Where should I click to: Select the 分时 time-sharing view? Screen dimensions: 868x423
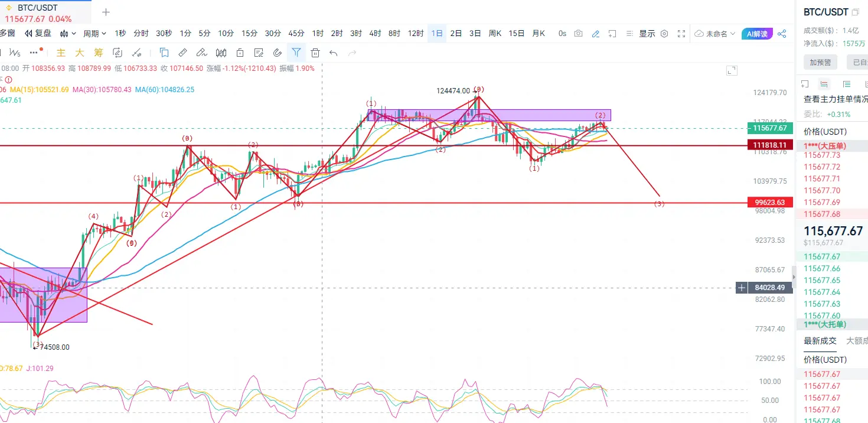141,34
